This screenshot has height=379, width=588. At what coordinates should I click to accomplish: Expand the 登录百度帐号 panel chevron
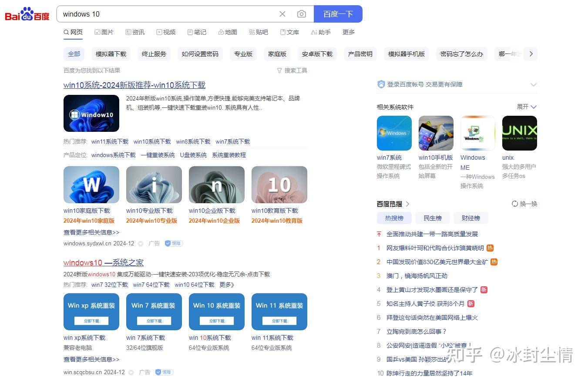tap(534, 84)
